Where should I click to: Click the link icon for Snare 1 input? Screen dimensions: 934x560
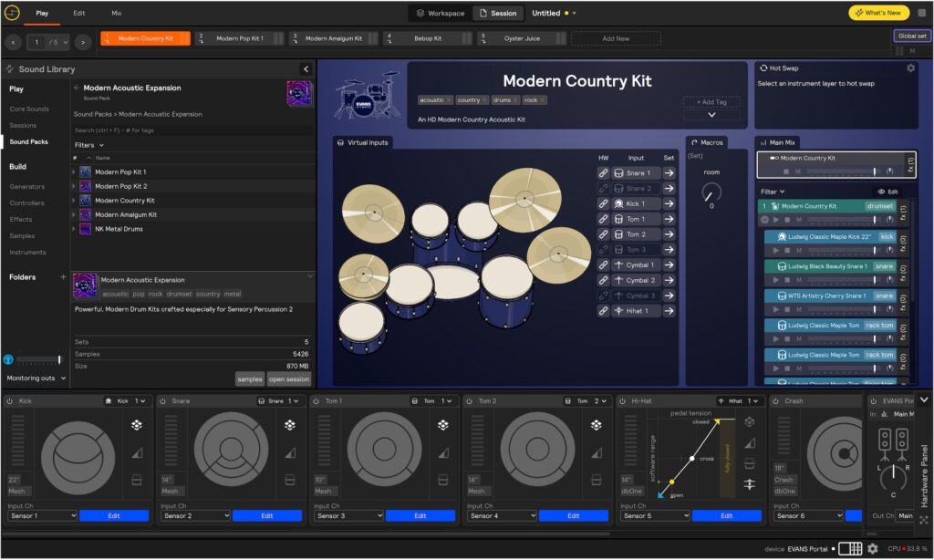click(604, 172)
